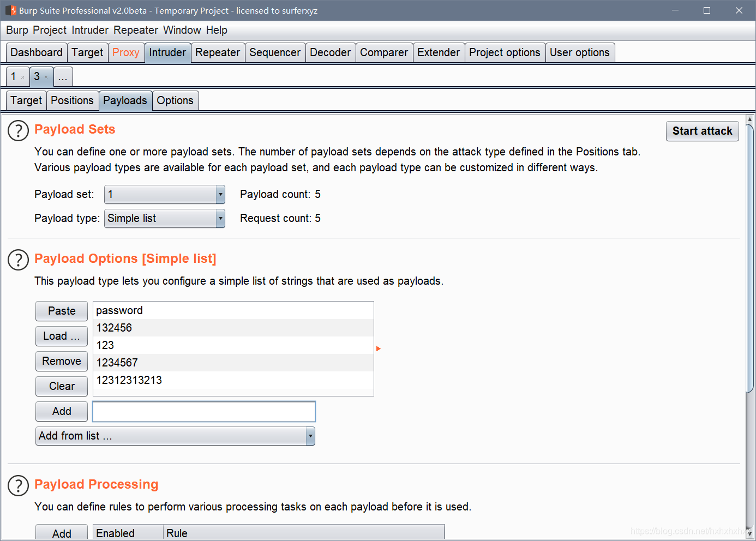Image resolution: width=756 pixels, height=541 pixels.
Task: Click the Clear button
Action: click(62, 386)
